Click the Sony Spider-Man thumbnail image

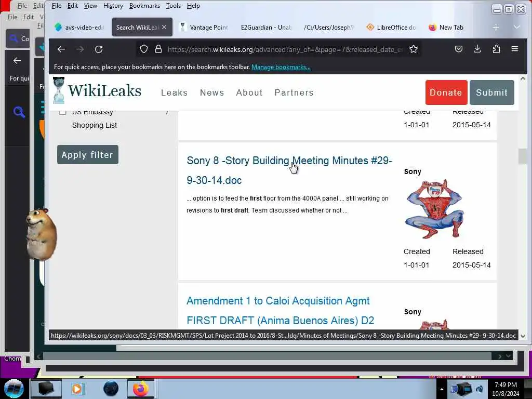(434, 209)
